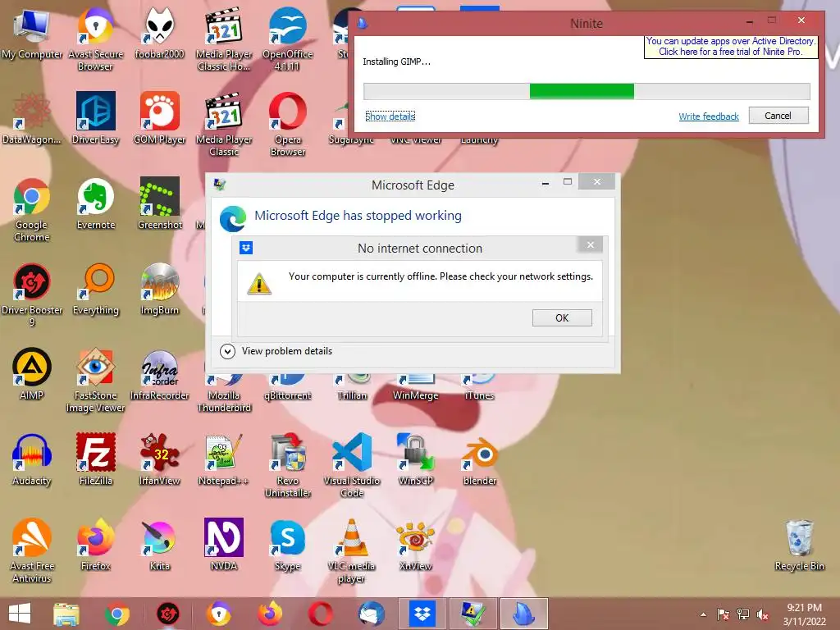The image size is (840, 630).
Task: Open the My Computer desktop icon
Action: [32, 33]
